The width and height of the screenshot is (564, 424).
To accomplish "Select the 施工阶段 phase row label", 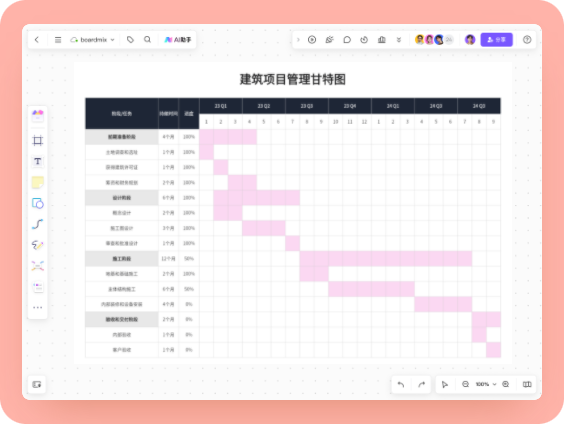I will 122,259.
